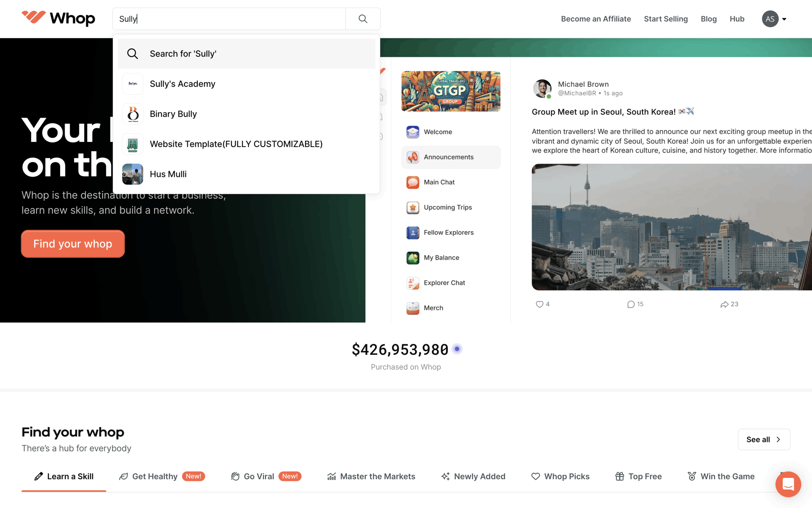Click the Top Free gift icon

(x=620, y=476)
